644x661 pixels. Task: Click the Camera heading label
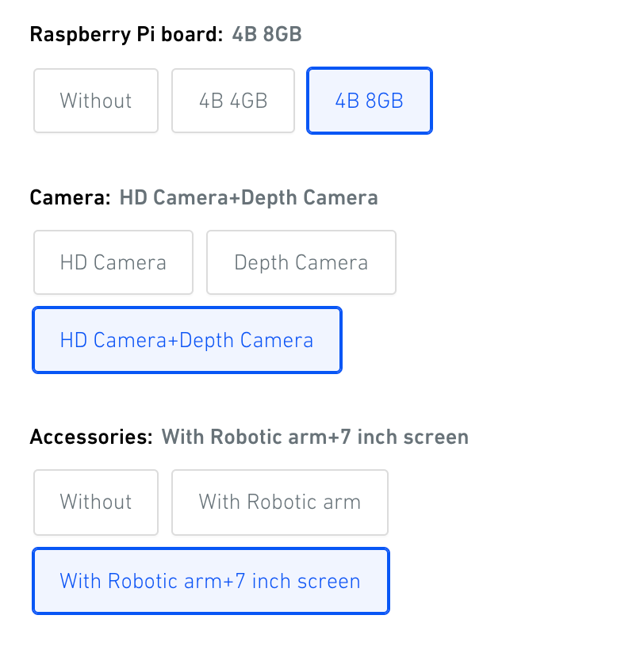click(x=70, y=197)
